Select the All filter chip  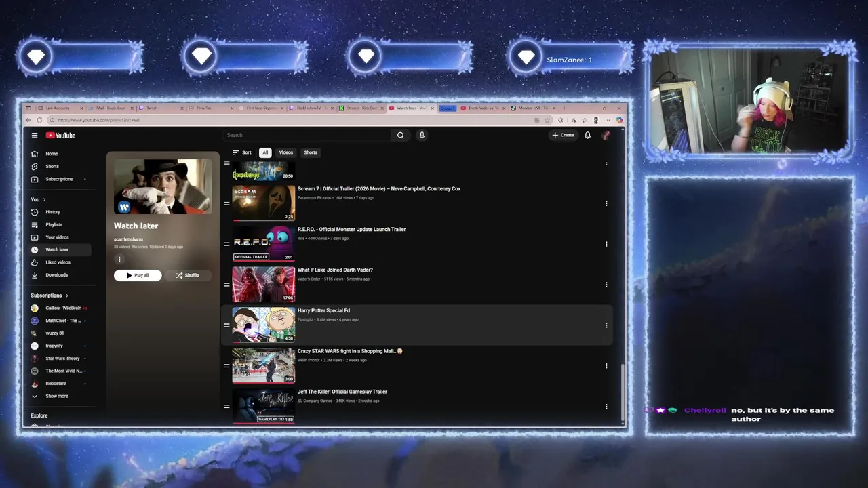[x=265, y=152]
